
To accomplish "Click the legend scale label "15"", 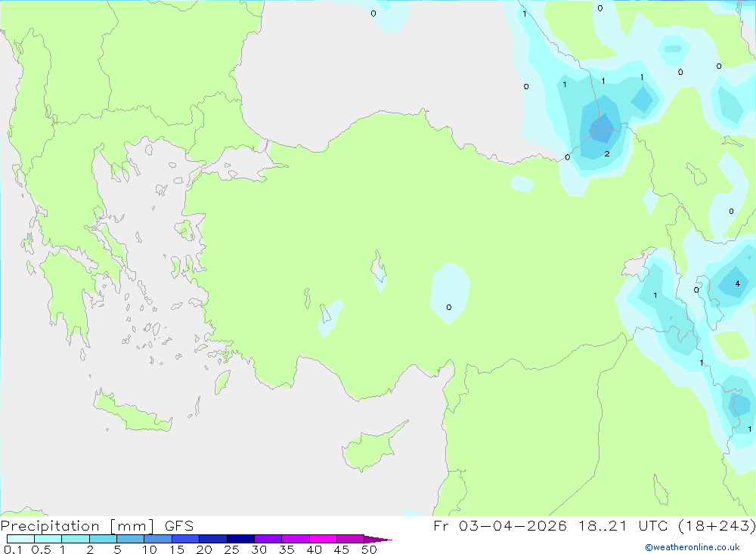I will 177,549.
